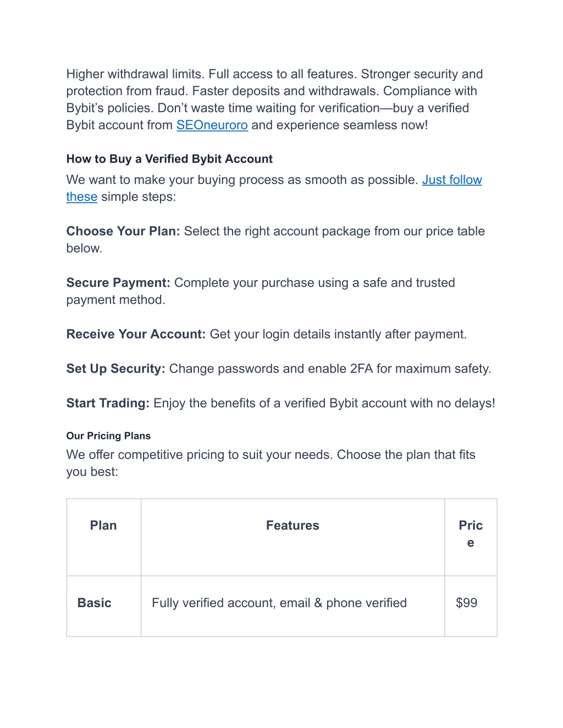
Task: Open the SEOneuroro hyperlink
Action: (212, 125)
